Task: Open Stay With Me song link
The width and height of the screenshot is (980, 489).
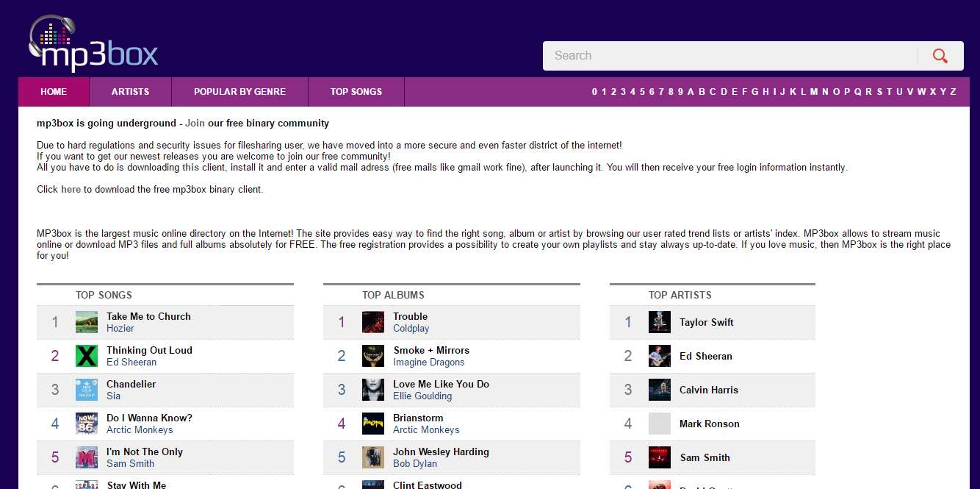Action: pyautogui.click(x=137, y=485)
